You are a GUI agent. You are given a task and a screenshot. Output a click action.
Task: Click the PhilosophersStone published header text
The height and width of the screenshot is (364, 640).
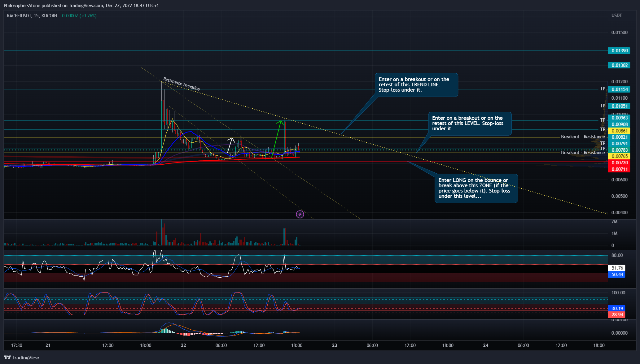tap(81, 6)
